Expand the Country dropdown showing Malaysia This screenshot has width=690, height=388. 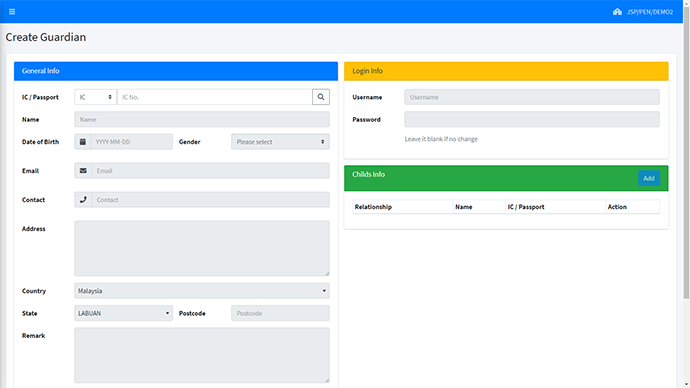[x=202, y=291]
